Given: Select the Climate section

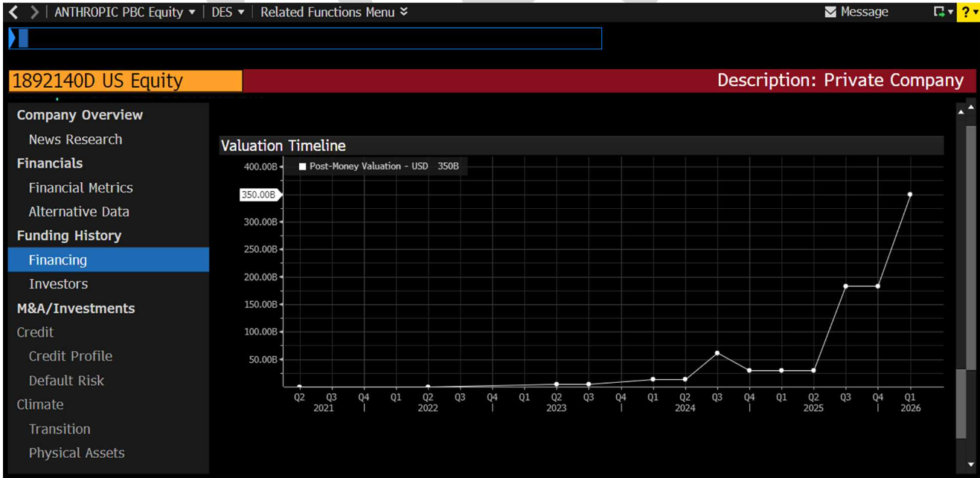Looking at the screenshot, I should tap(40, 404).
